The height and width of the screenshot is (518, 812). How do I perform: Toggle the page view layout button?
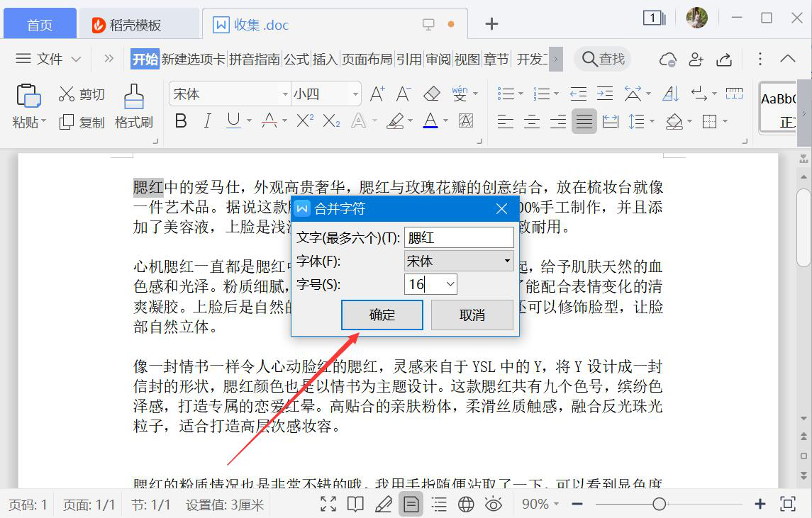(x=411, y=504)
